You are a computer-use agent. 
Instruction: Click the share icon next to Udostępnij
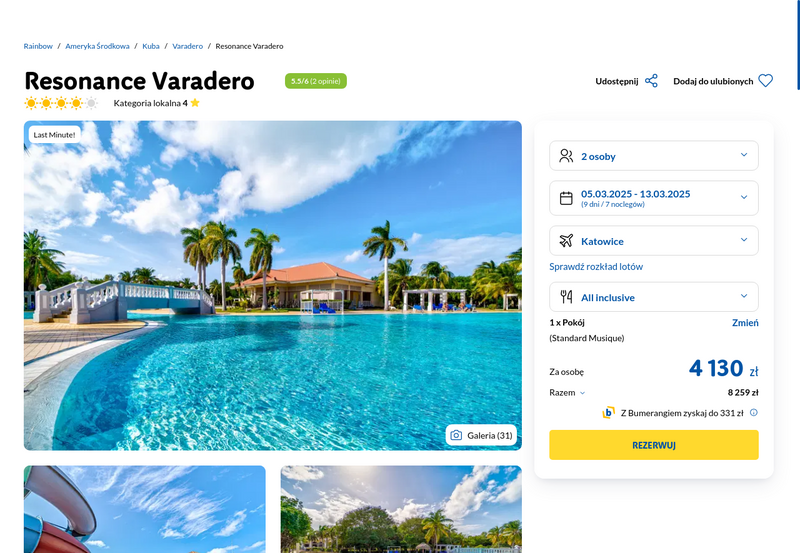coord(651,81)
